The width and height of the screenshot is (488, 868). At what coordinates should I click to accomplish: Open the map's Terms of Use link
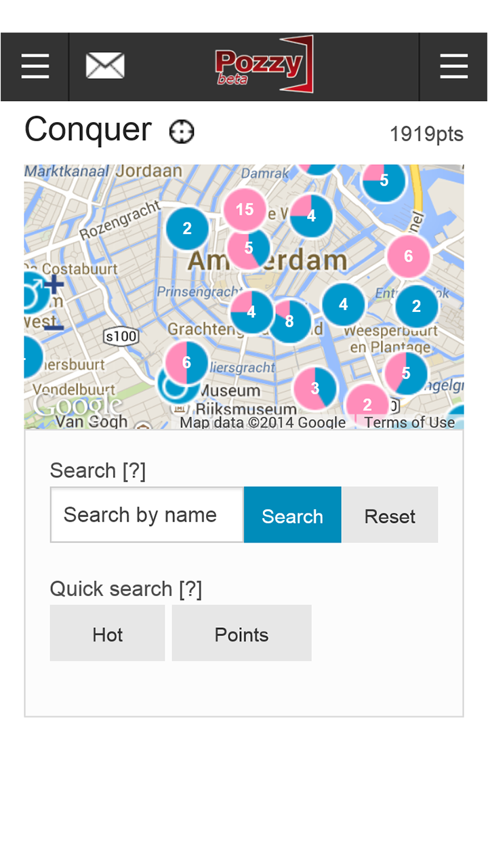(409, 422)
